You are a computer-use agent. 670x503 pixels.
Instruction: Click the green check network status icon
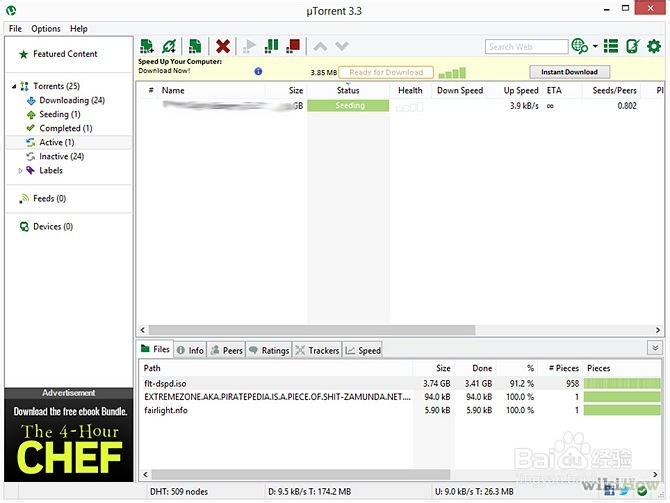pyautogui.click(x=642, y=491)
